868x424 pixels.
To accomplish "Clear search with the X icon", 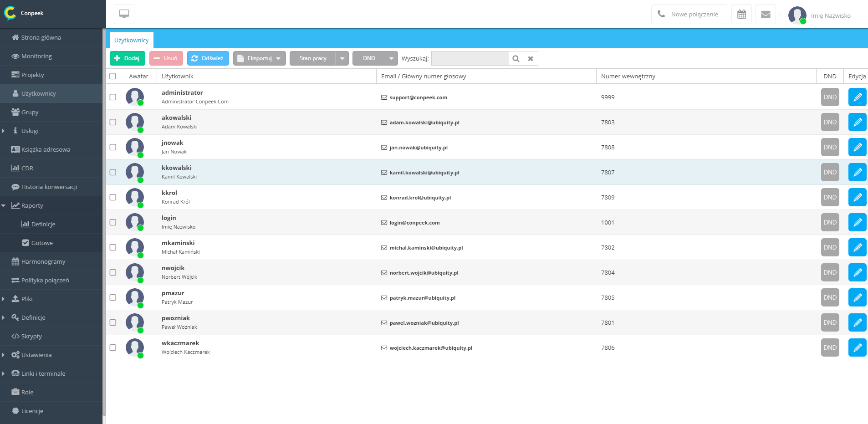I will (x=531, y=58).
